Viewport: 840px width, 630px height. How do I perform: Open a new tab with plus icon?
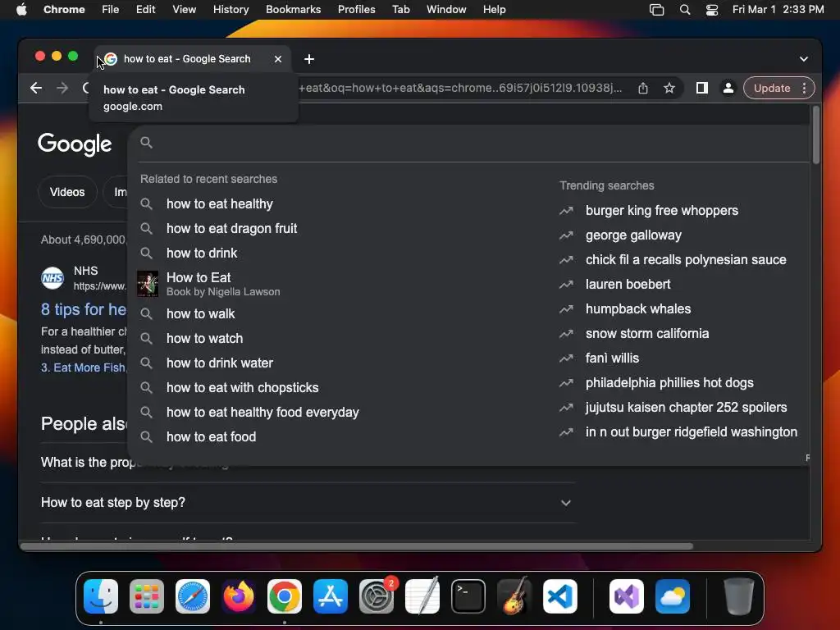coord(309,59)
